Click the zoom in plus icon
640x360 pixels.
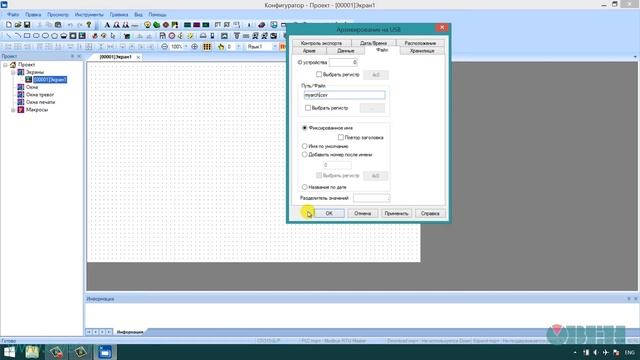coord(195,47)
